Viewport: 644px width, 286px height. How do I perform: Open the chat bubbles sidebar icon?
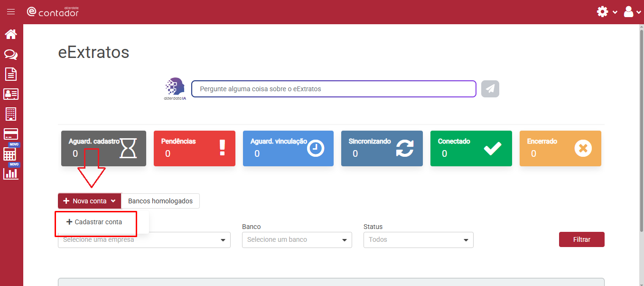pos(11,55)
